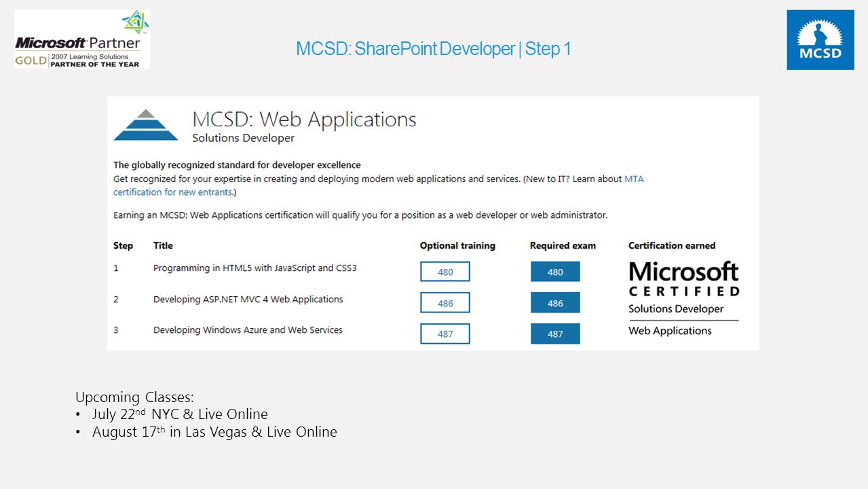868x489 pixels.
Task: Click required exam 487 button
Action: 555,334
